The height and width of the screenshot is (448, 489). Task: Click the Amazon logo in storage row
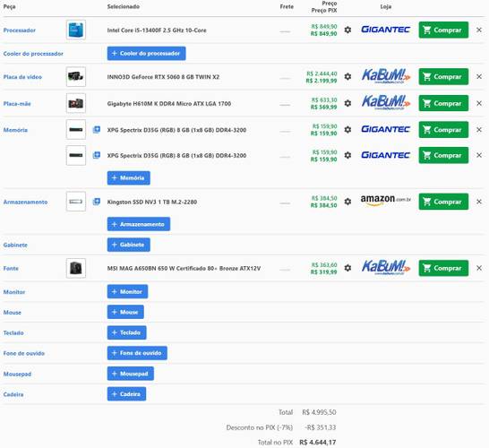tap(385, 201)
